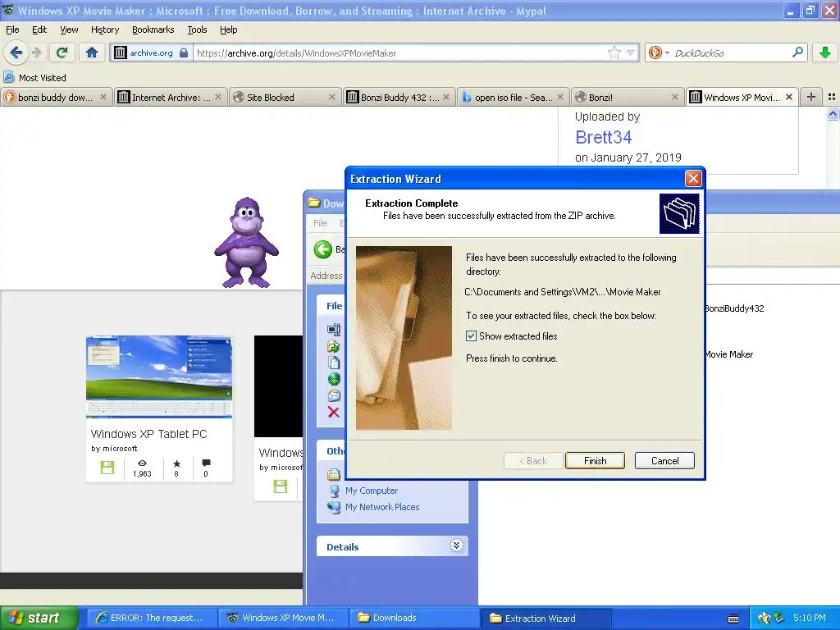Switch to Bonzi Buddy 432 tab

click(x=398, y=98)
